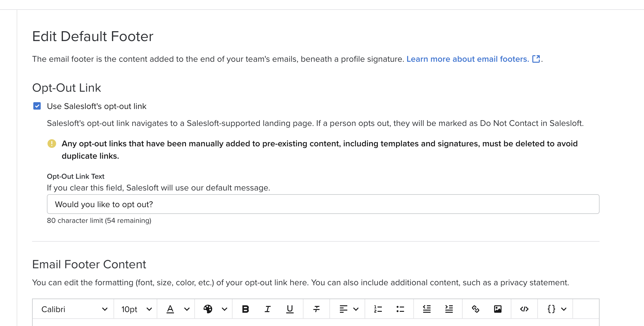Decrease the paragraph indent
The width and height of the screenshot is (644, 326).
427,309
